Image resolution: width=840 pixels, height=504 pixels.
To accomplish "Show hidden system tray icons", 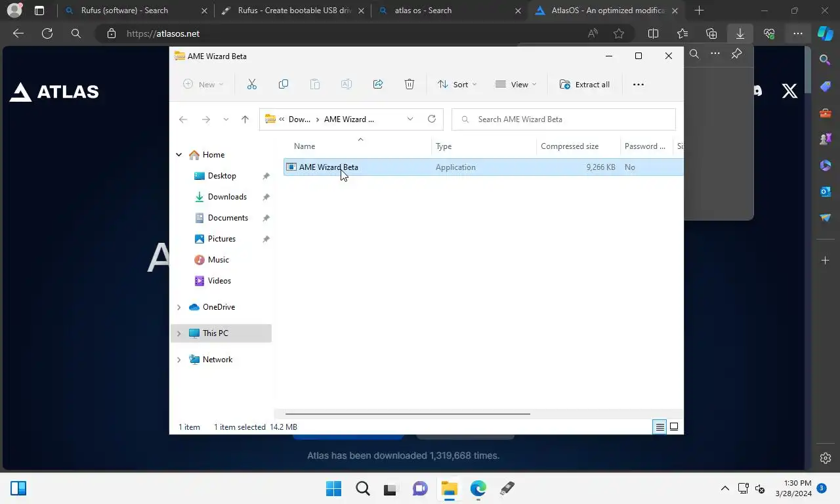I will pyautogui.click(x=725, y=488).
